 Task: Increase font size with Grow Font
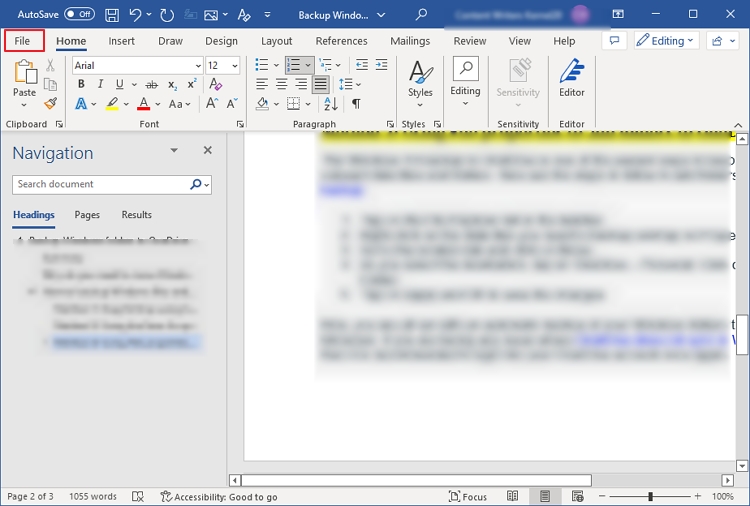pos(212,103)
